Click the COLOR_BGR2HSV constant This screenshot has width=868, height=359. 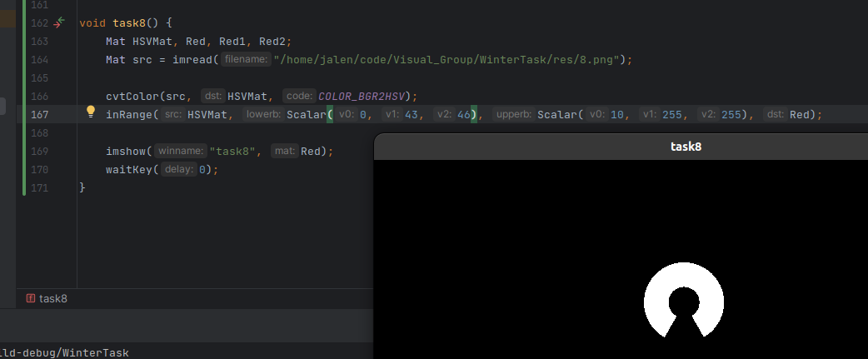tap(362, 97)
